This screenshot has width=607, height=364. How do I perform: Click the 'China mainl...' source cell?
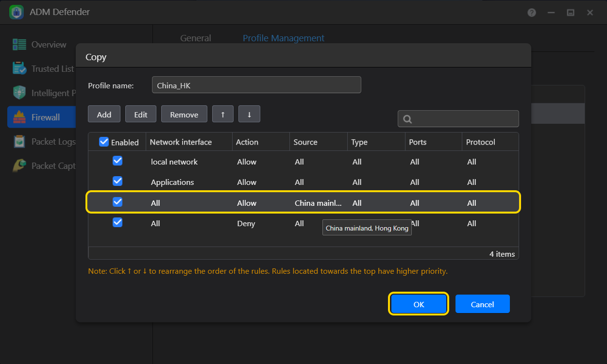click(318, 203)
